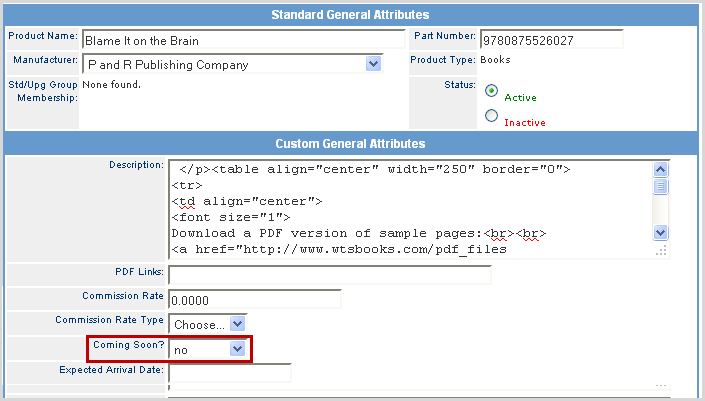705x401 pixels.
Task: Click inside the Description HTML text area
Action: point(410,209)
